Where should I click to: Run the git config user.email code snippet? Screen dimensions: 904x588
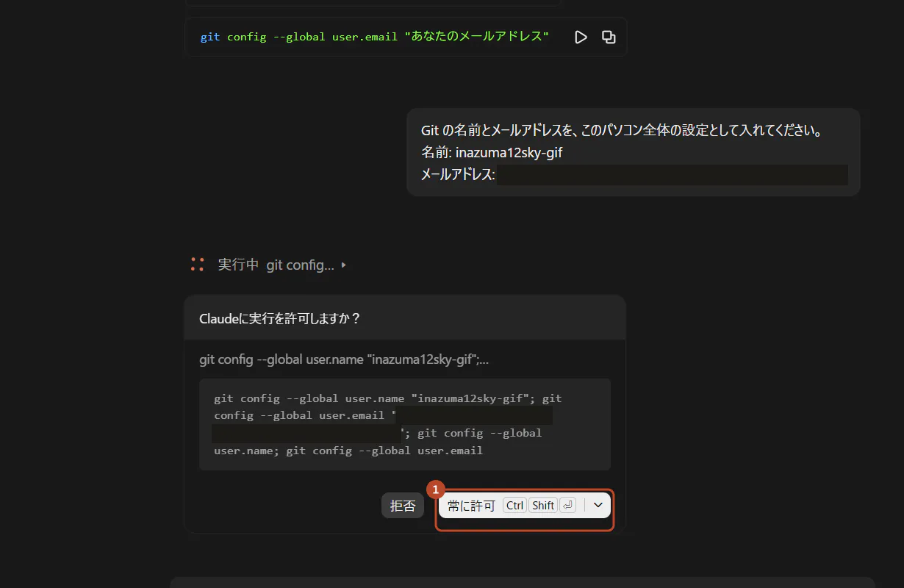coord(581,37)
